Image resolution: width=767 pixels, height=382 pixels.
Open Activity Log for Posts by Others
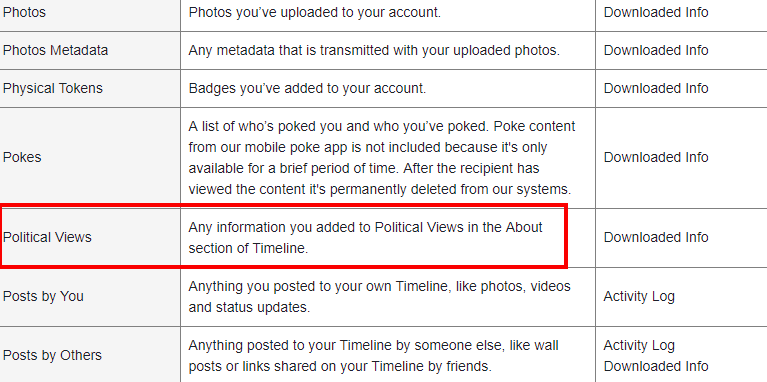(x=639, y=345)
